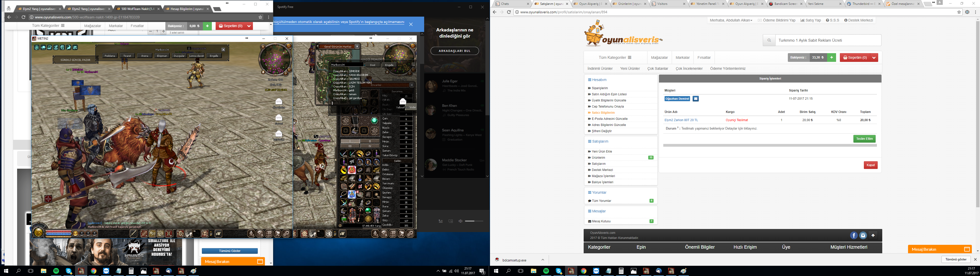Expand the bdcamsetup.exe download chevron
This screenshot has height=276, width=980.
coord(543,260)
